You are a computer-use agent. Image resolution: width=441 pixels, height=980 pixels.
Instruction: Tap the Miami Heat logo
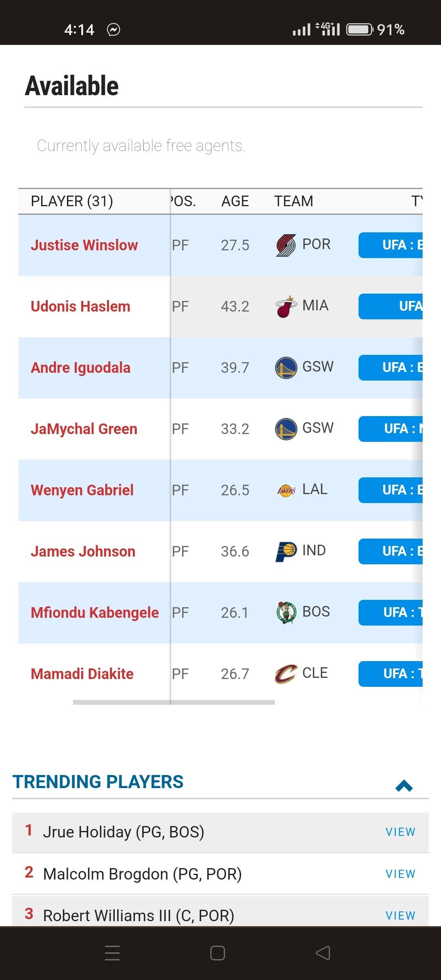(x=286, y=307)
